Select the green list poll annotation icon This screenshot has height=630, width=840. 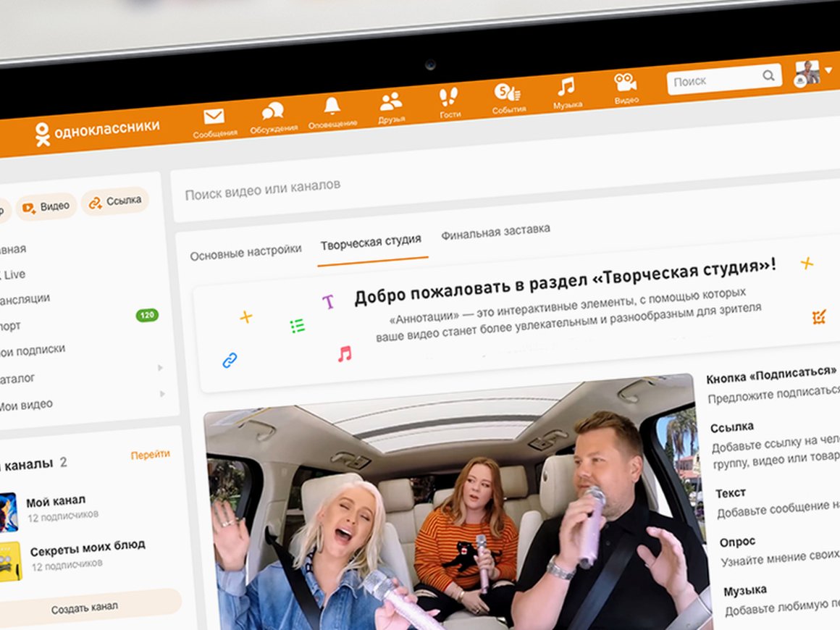pos(296,326)
